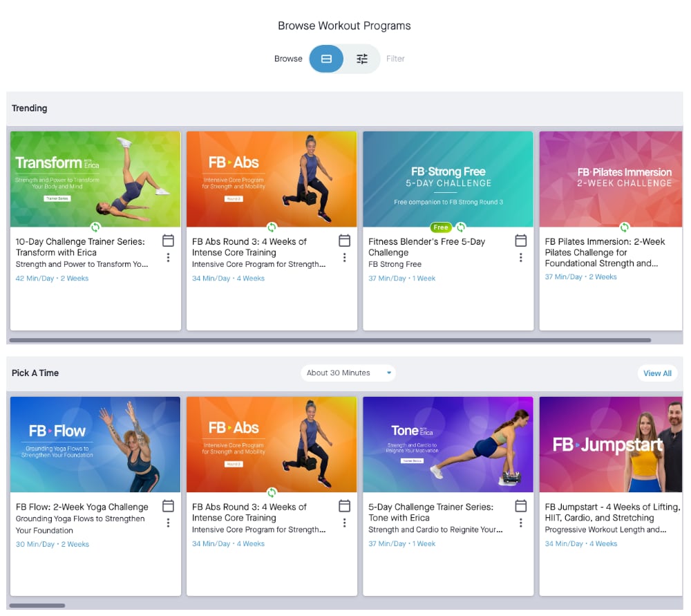Expand the About 30 Minutes dropdown
Image resolution: width=691 pixels, height=616 pixels.
[x=348, y=373]
